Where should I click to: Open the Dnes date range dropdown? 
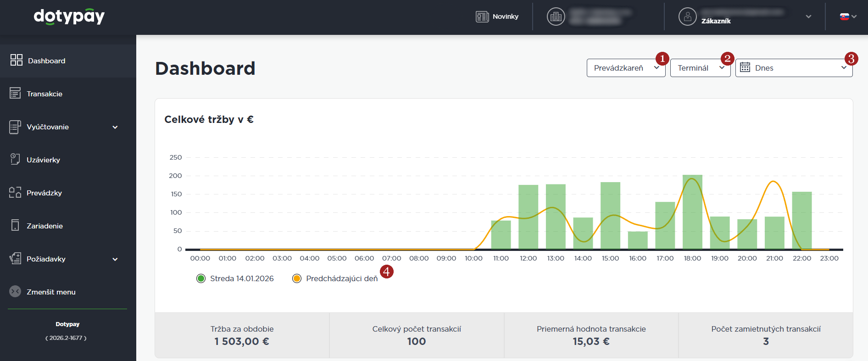click(794, 68)
